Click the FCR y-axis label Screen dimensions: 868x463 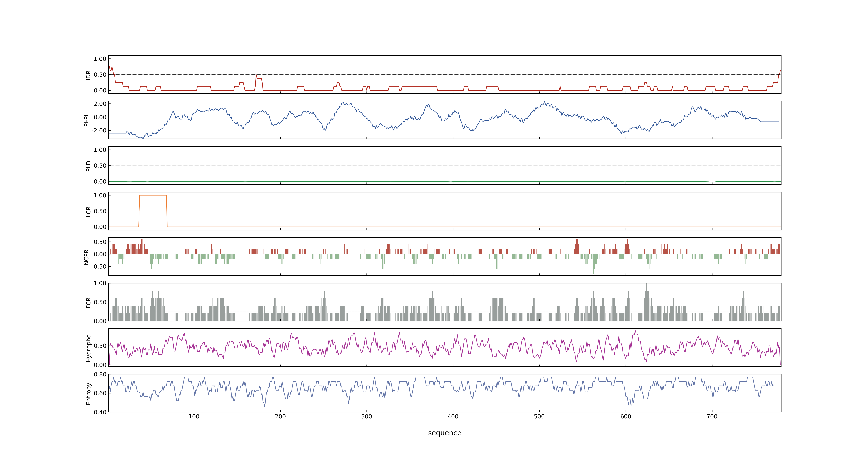pos(88,302)
